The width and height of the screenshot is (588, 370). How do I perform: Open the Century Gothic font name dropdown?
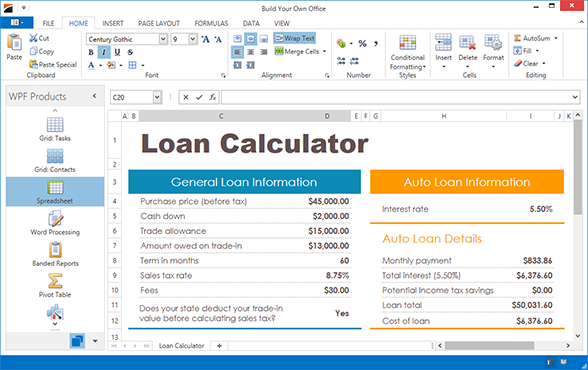point(163,39)
